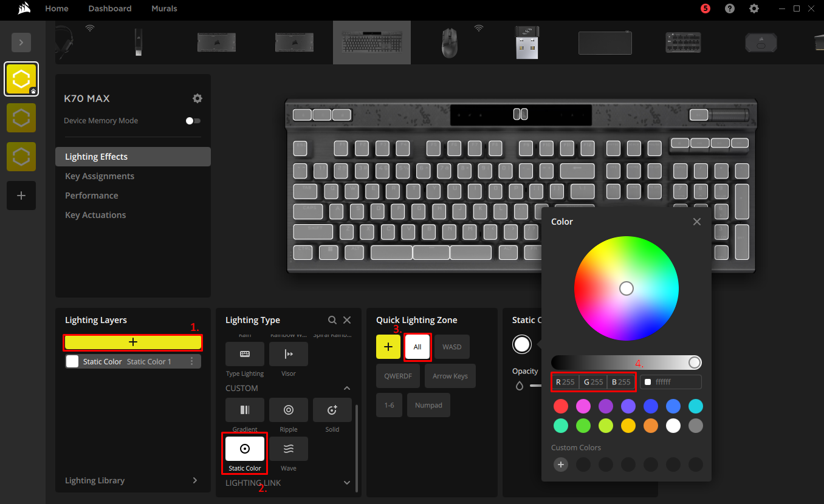
Task: Enable Device Memory Mode
Action: point(193,120)
